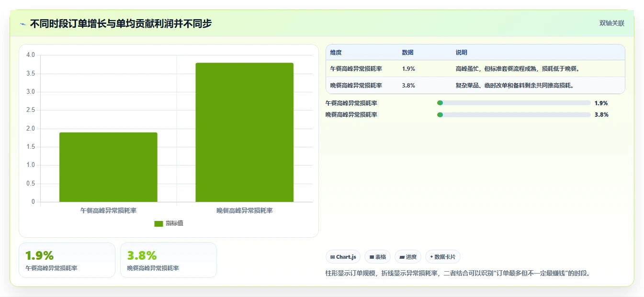Click the 4.0 y-axis tick label
Screen dimensions: 644x297
coord(31,55)
